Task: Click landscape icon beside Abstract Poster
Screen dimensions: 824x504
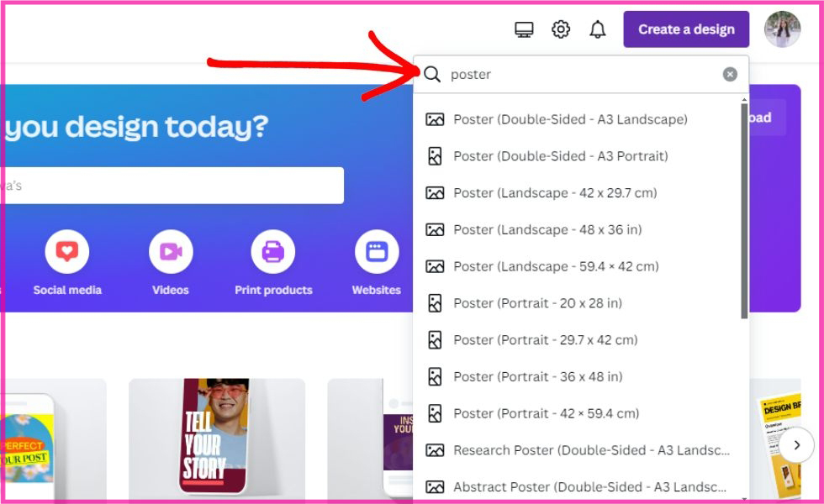Action: click(x=435, y=486)
